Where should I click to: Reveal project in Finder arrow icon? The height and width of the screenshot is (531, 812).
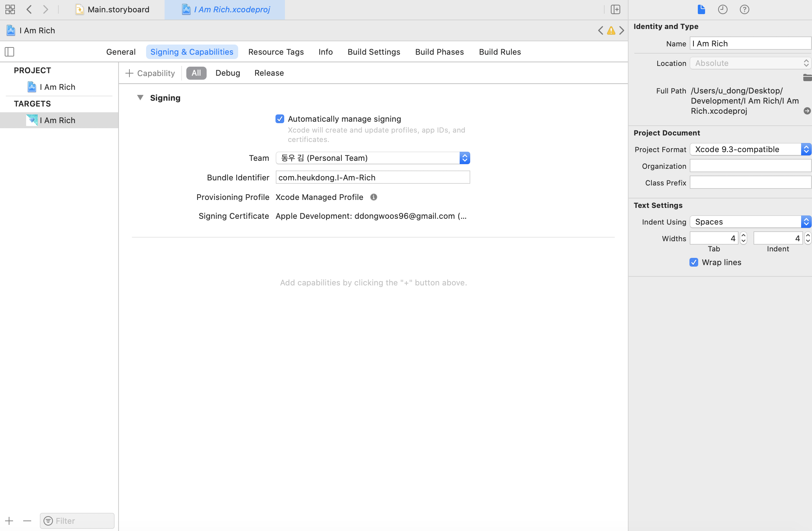[807, 111]
